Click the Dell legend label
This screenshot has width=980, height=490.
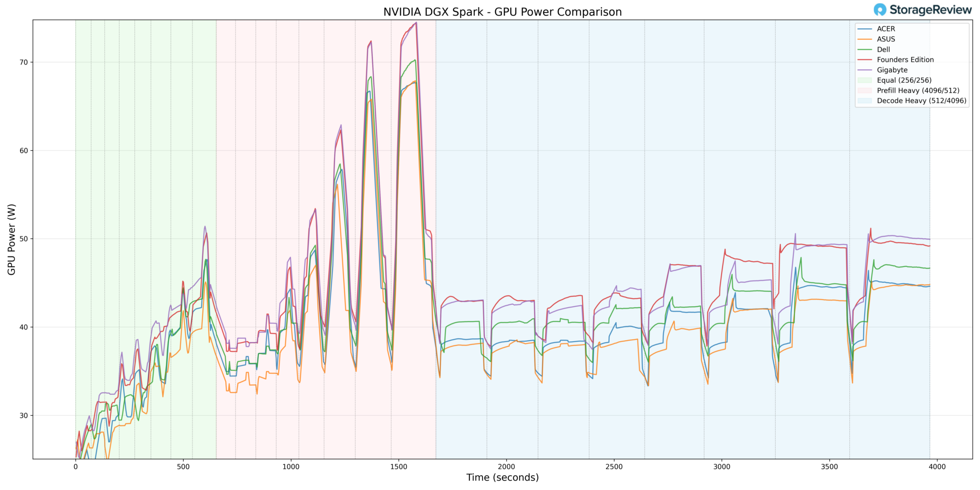[883, 50]
